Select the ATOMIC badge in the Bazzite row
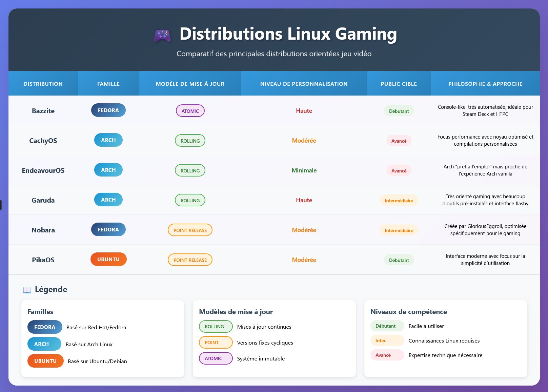This screenshot has width=548, height=392. [190, 111]
